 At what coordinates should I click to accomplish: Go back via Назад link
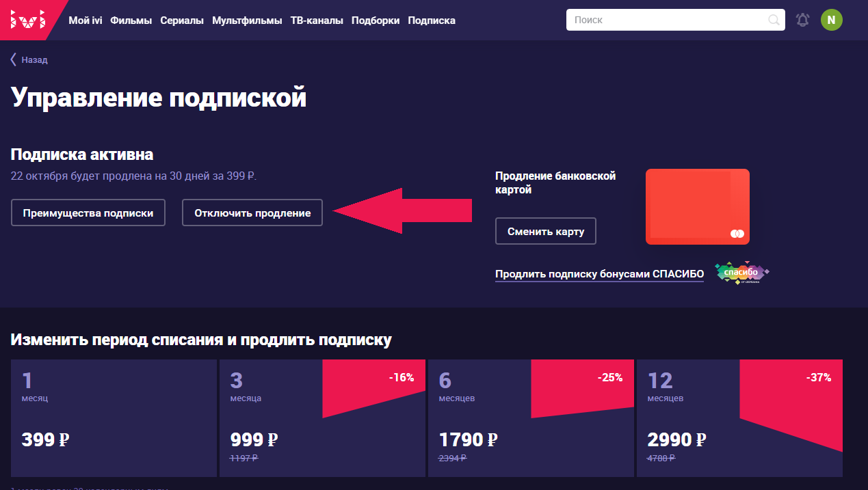[34, 59]
